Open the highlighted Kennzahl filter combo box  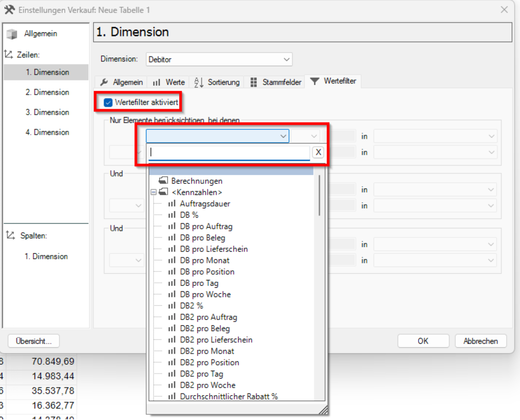pos(217,136)
